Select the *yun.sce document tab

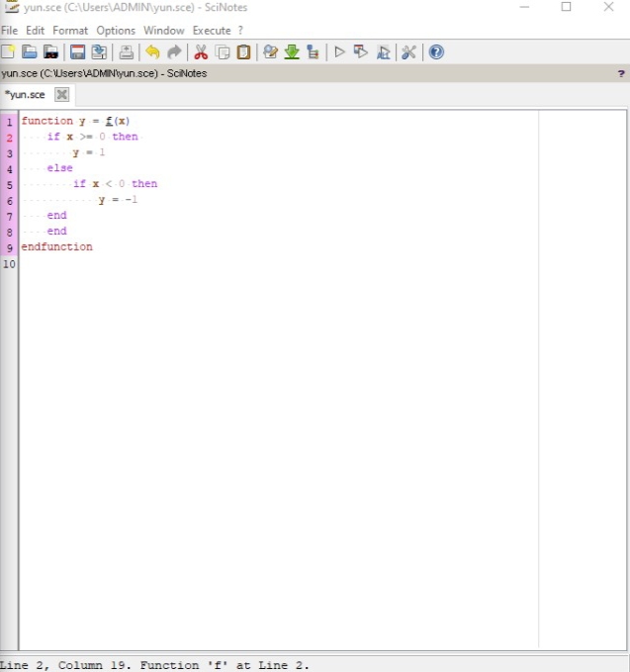pos(25,94)
